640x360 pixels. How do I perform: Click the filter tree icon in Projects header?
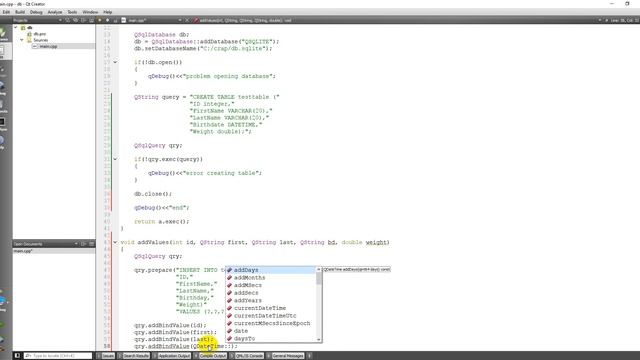[x=68, y=20]
